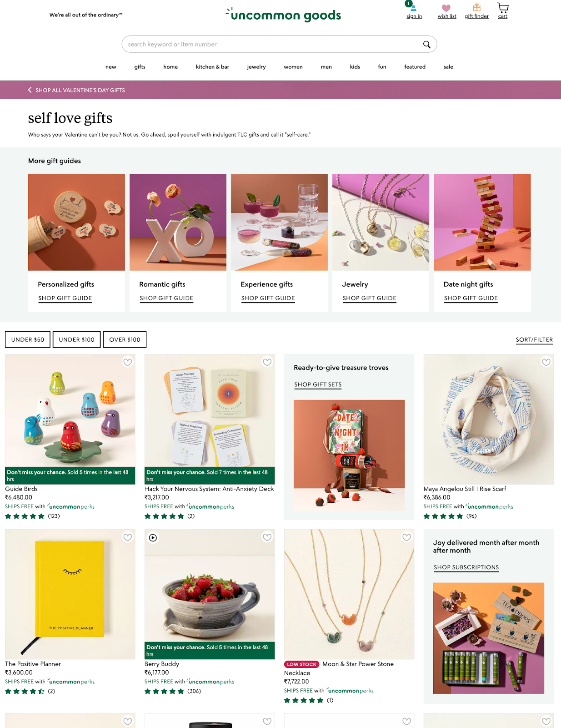Image resolution: width=561 pixels, height=728 pixels.
Task: Expand the kitchen & bar menu
Action: (212, 67)
